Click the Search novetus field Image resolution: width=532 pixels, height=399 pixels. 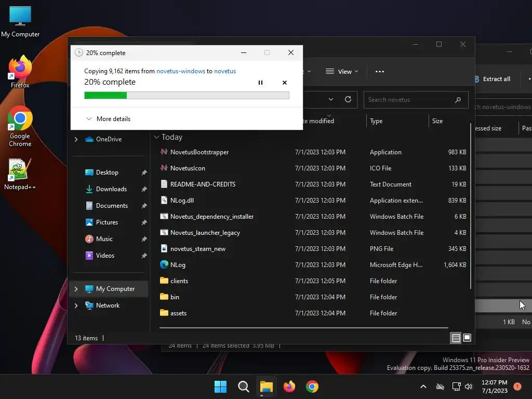click(416, 100)
